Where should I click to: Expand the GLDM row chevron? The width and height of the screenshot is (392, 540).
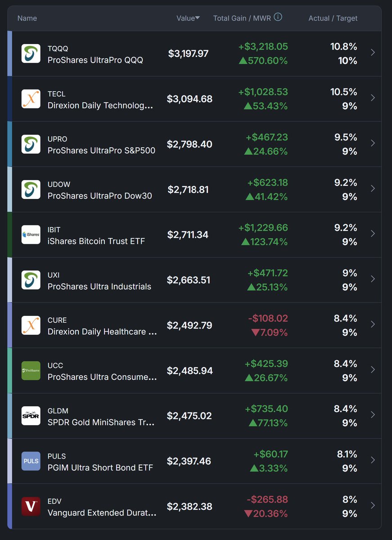[373, 415]
